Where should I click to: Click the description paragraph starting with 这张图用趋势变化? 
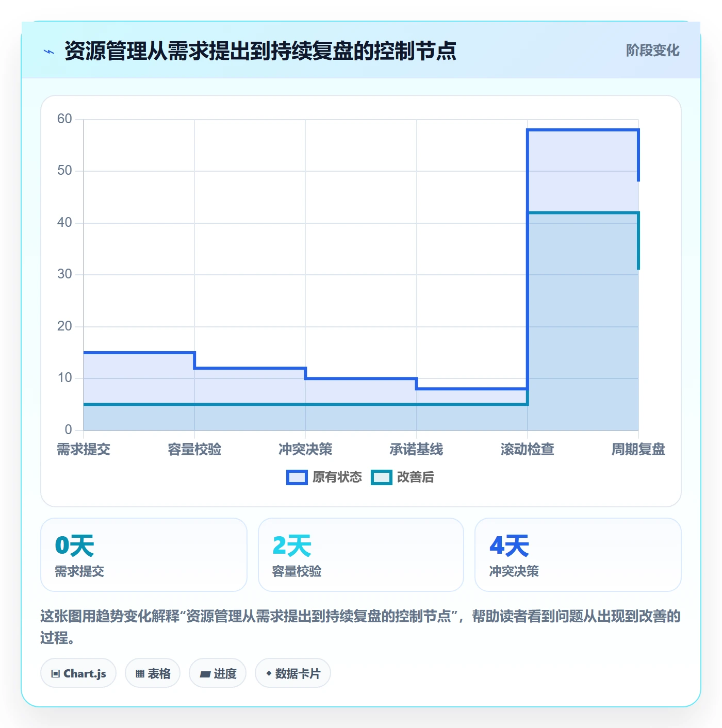(x=361, y=627)
